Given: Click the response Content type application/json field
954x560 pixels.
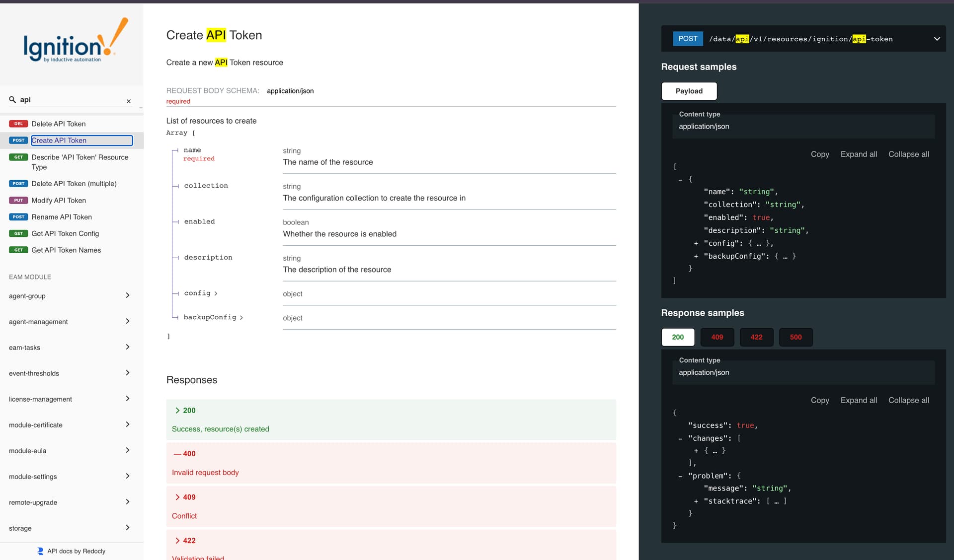Looking at the screenshot, I should pos(803,373).
